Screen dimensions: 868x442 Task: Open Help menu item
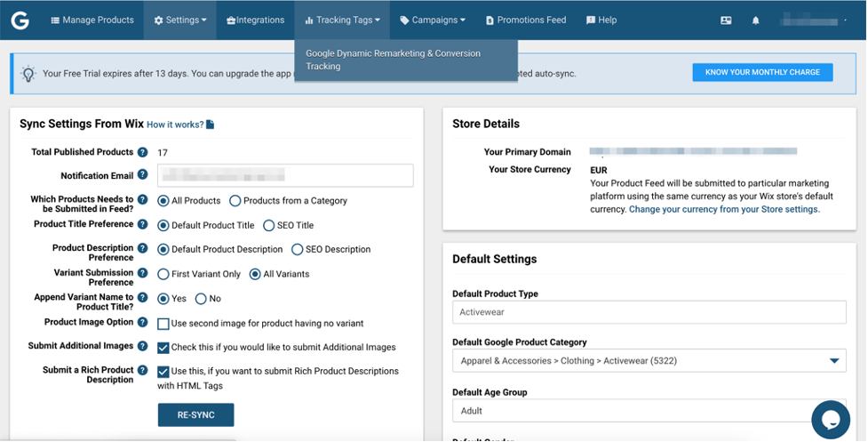click(601, 20)
